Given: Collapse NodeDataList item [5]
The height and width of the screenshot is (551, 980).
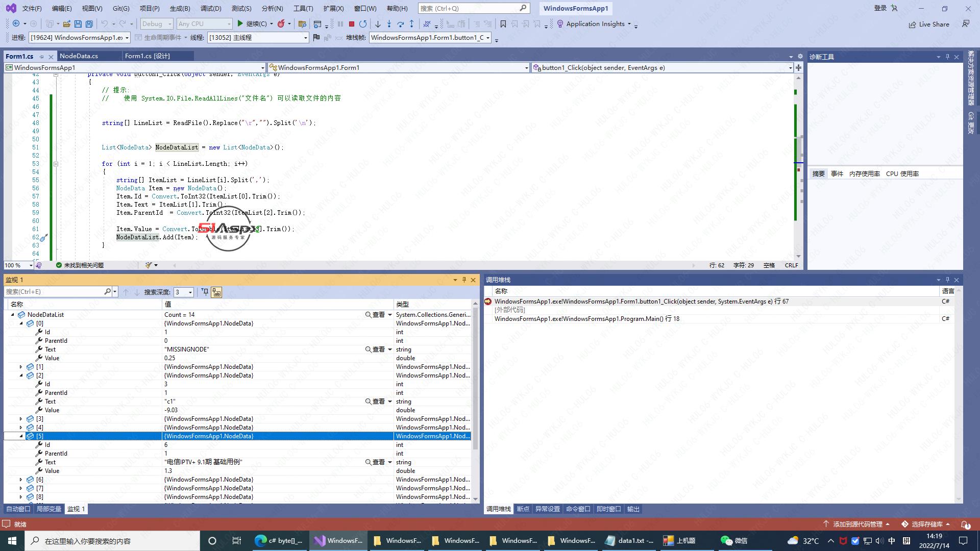Looking at the screenshot, I should pos(21,436).
